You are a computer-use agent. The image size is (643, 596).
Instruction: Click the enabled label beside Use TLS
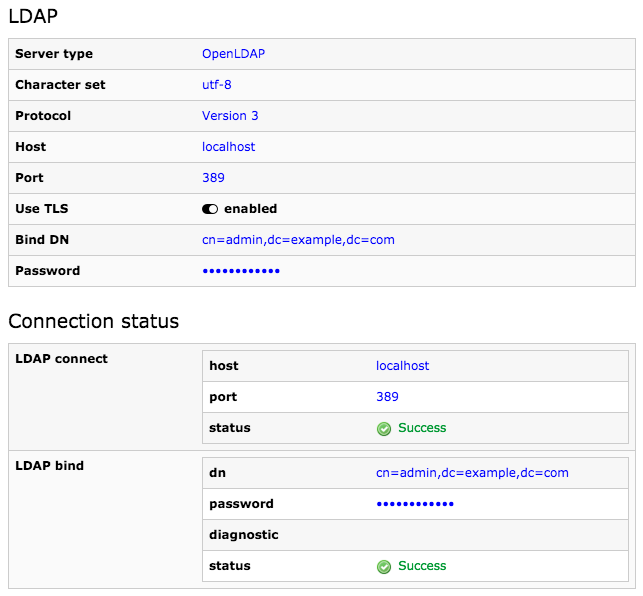click(x=250, y=209)
